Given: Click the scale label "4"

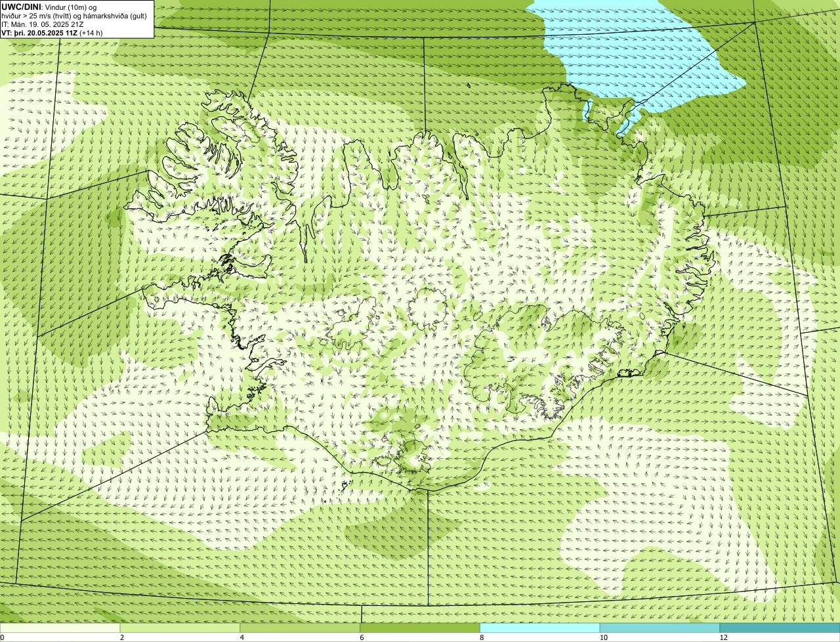Looking at the screenshot, I should pos(242,637).
